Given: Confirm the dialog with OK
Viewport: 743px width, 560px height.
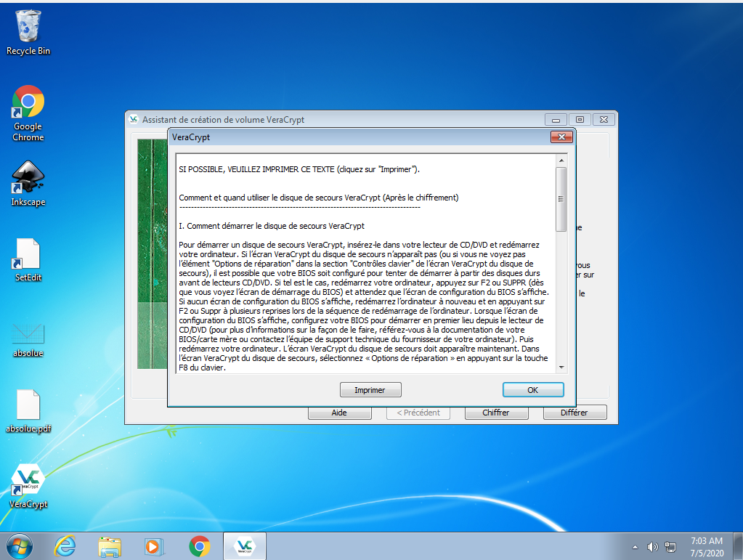Looking at the screenshot, I should 532,390.
